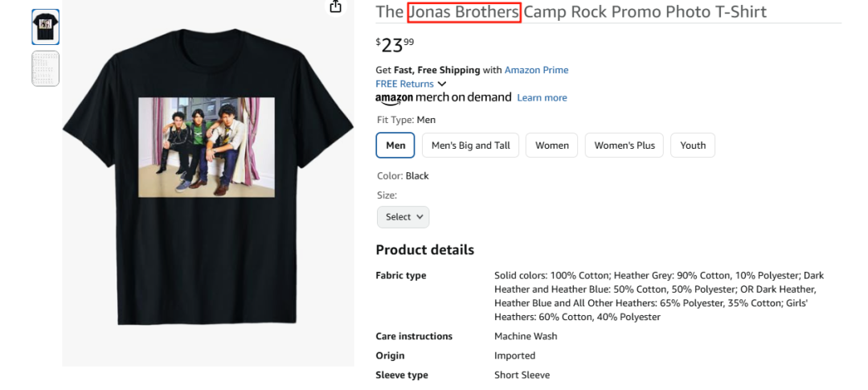Click the share icon above product image

[336, 6]
